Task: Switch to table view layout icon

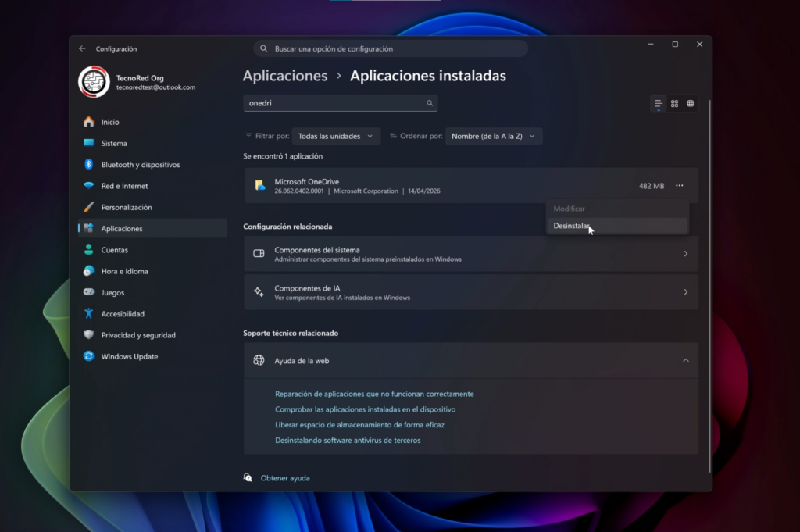Action: pos(691,103)
